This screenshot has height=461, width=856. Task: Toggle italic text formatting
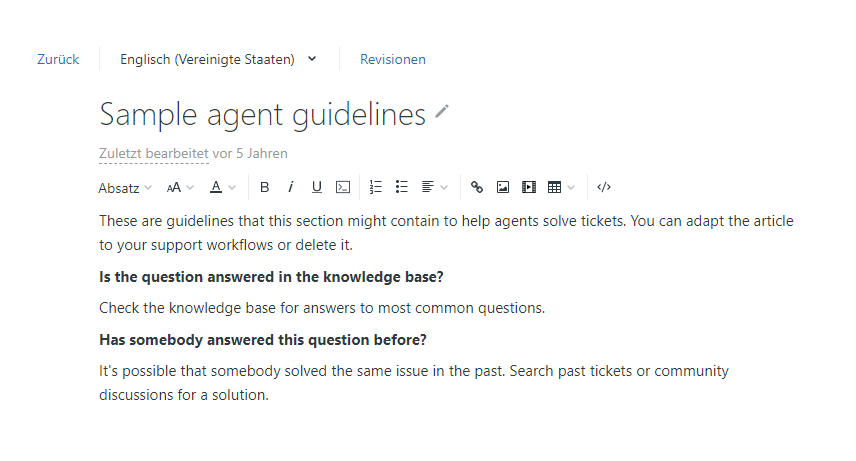tap(291, 187)
